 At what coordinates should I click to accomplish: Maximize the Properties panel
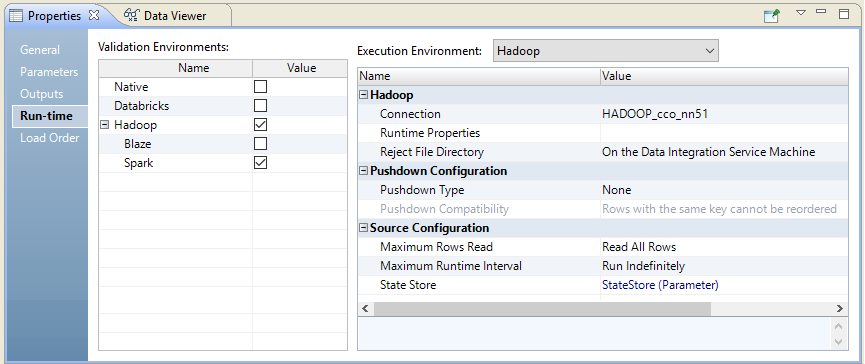coord(844,14)
